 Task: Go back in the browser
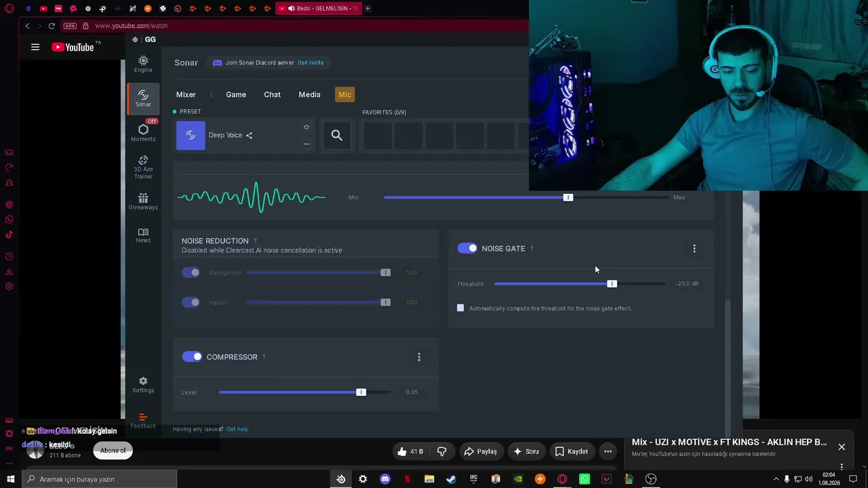(x=27, y=26)
